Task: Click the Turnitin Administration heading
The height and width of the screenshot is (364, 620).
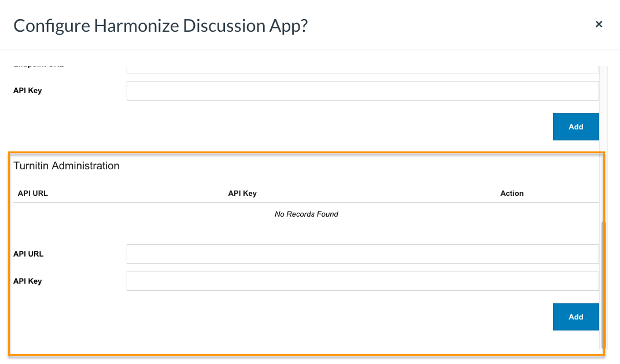Action: [67, 166]
